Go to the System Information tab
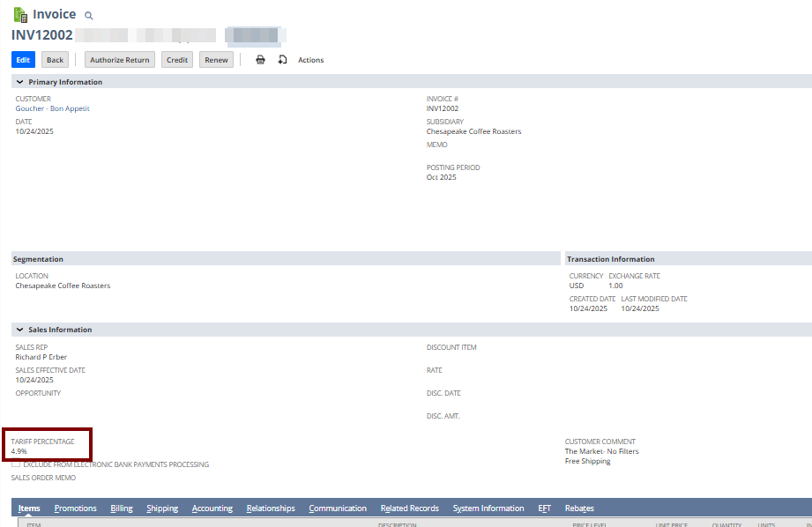This screenshot has width=812, height=527. pos(488,508)
